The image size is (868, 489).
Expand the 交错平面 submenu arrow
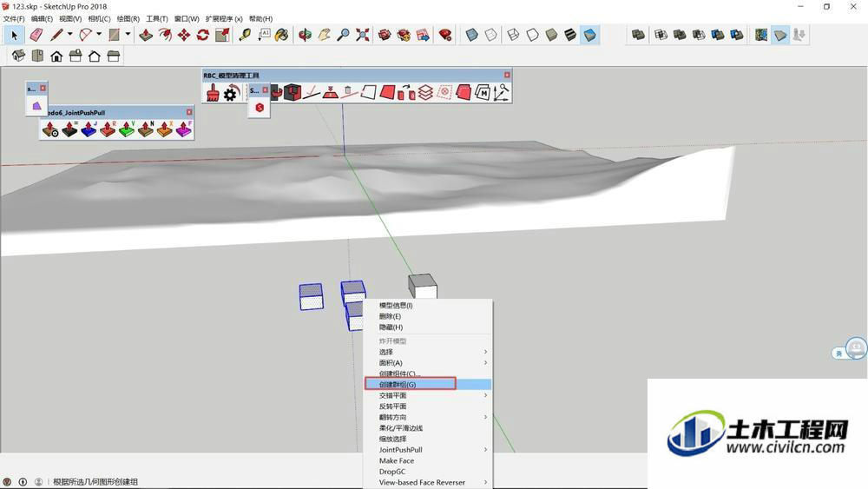point(485,395)
